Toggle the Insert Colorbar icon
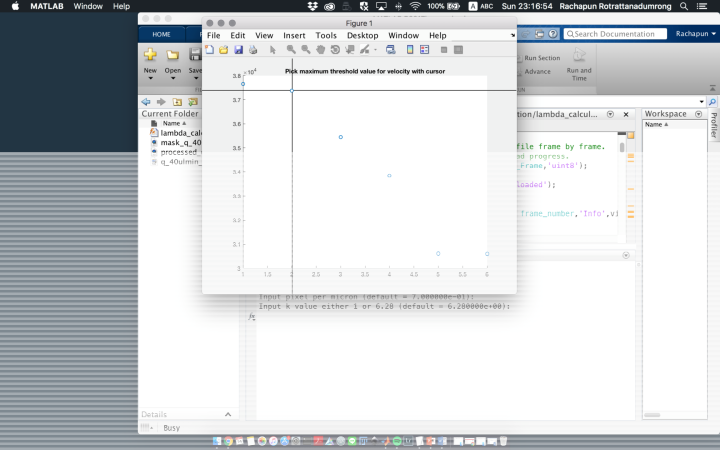 [409, 49]
